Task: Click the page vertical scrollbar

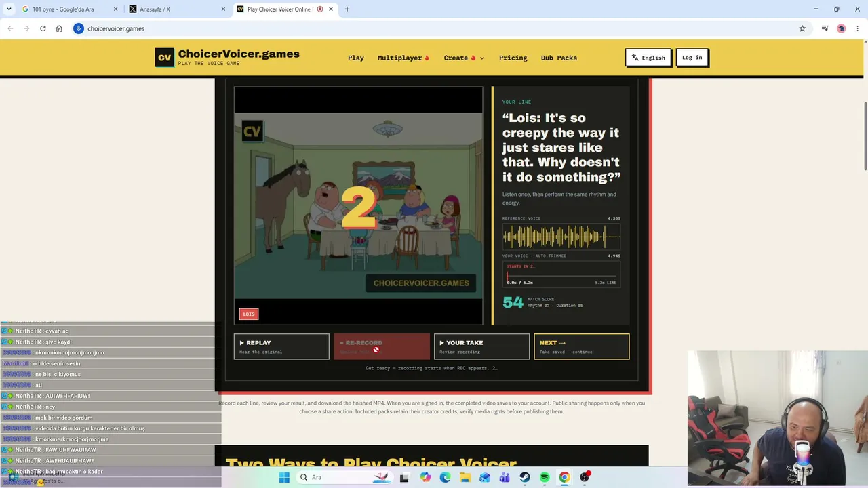Action: pos(865,136)
